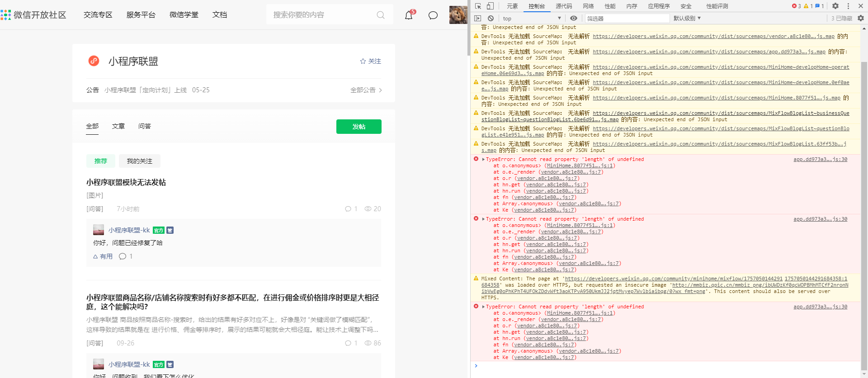
Task: Open the DevTools more options menu
Action: click(x=848, y=6)
